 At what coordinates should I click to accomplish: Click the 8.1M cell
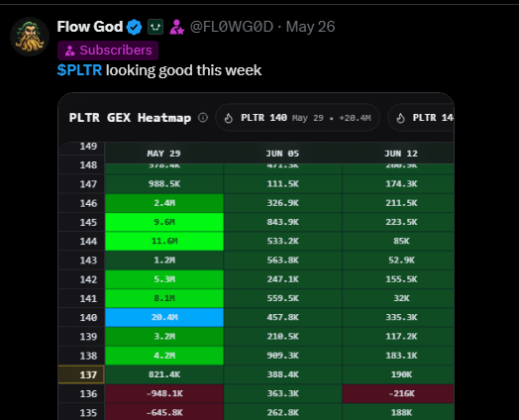(164, 298)
